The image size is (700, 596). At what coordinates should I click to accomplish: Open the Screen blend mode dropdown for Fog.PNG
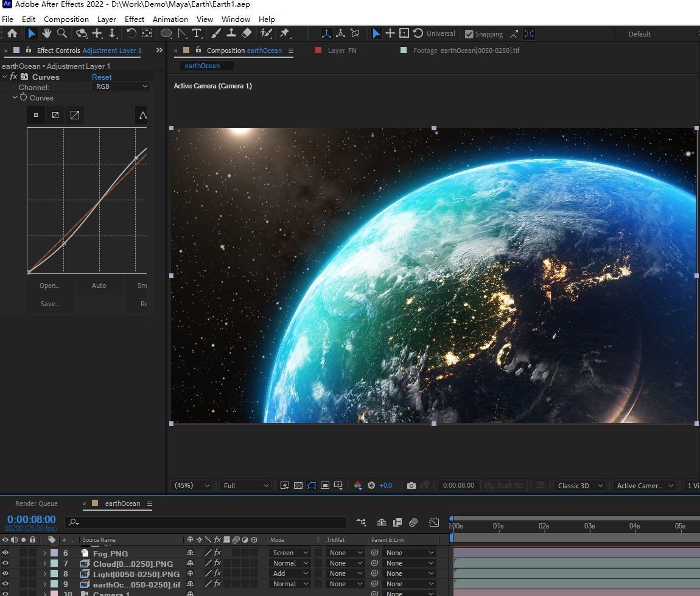pyautogui.click(x=290, y=553)
